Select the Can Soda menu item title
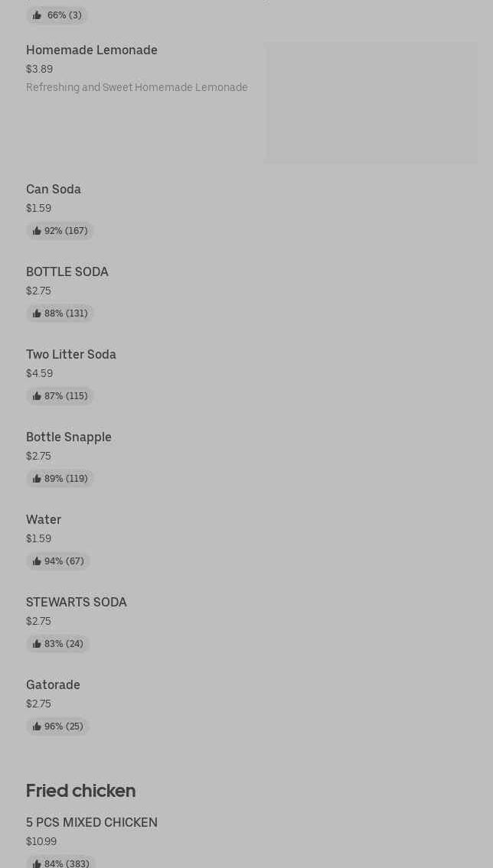 coord(54,190)
